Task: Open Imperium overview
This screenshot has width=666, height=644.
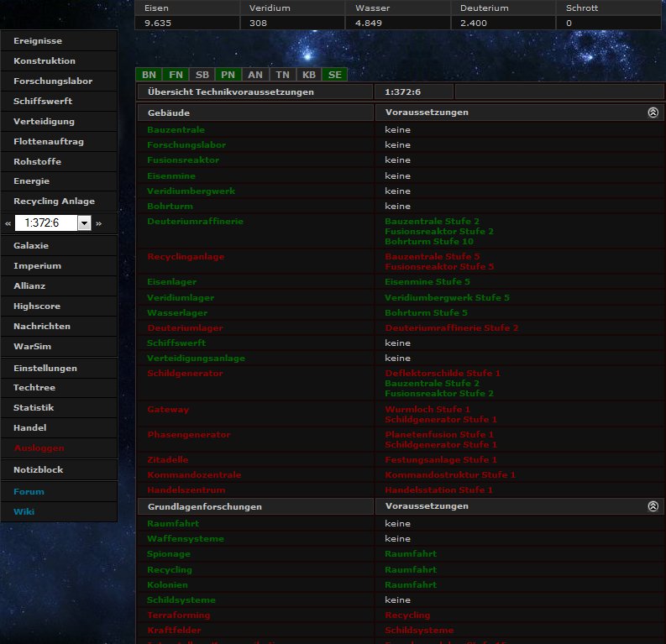Action: [59, 266]
